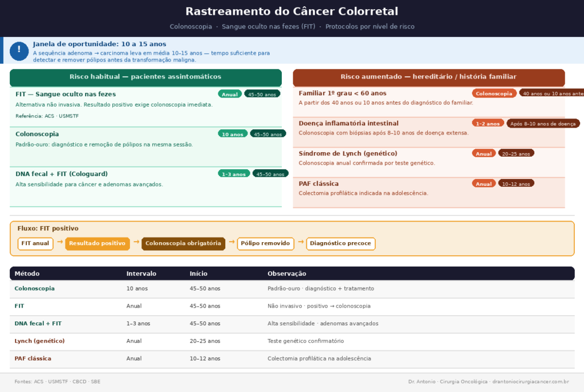Click 'Alta sensibilidade · adenomas avançados' observation
This screenshot has height=392, width=584.
tap(323, 323)
